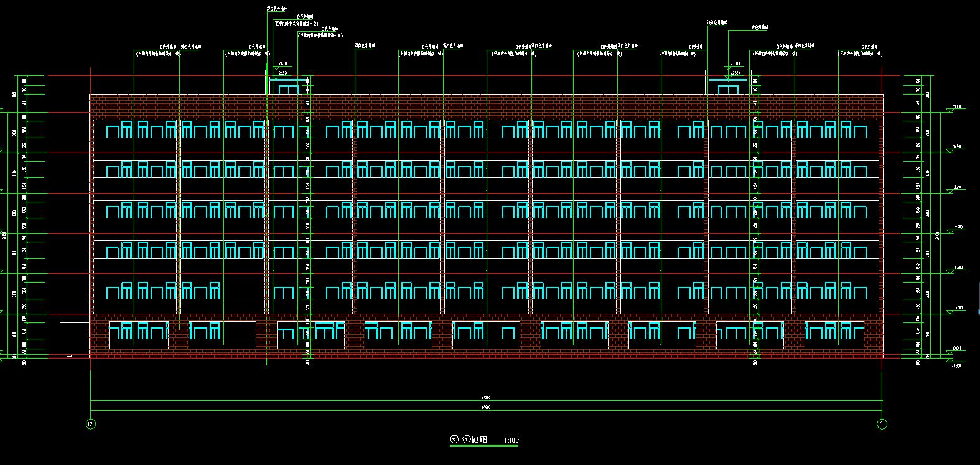
Task: Click the elevation title axis circles
Action: point(460,439)
